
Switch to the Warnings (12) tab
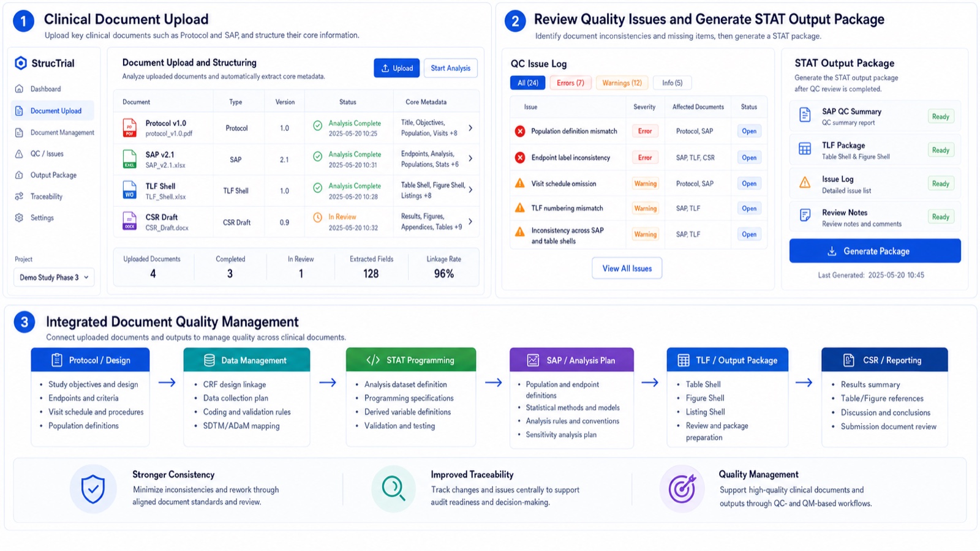[622, 83]
